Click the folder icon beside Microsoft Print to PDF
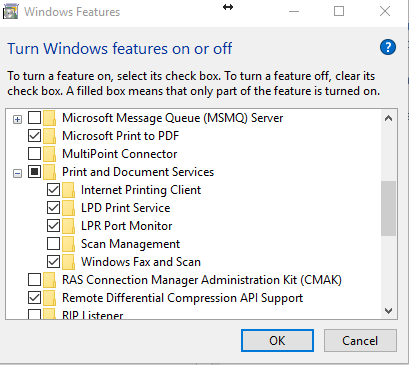 tap(49, 136)
